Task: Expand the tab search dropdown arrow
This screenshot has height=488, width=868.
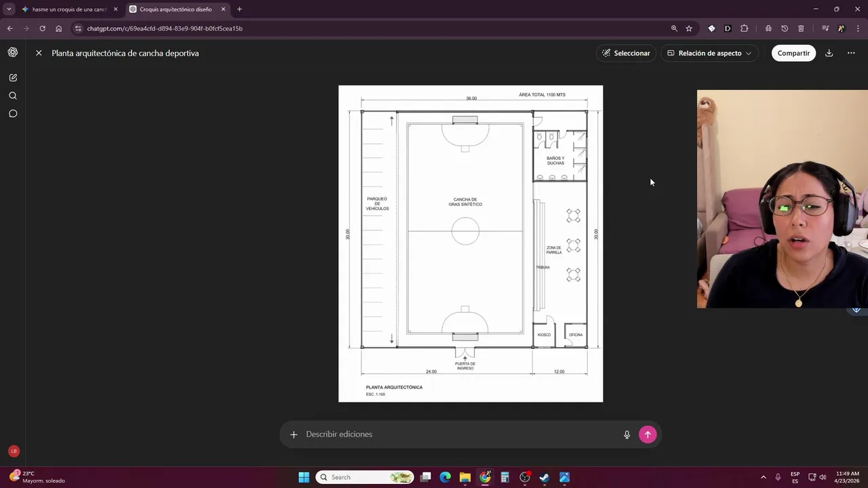Action: coord(9,9)
